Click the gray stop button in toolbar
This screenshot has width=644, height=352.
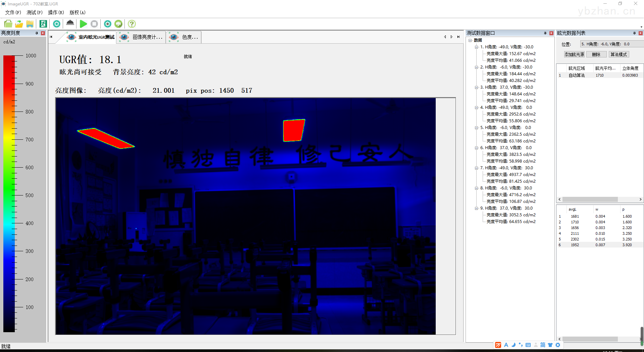(x=94, y=24)
